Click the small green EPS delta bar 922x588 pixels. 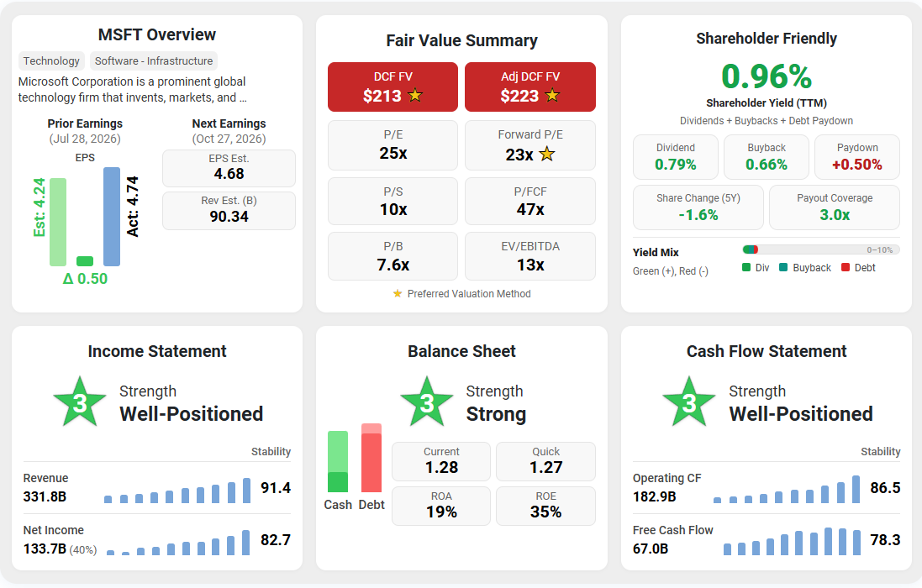click(85, 261)
